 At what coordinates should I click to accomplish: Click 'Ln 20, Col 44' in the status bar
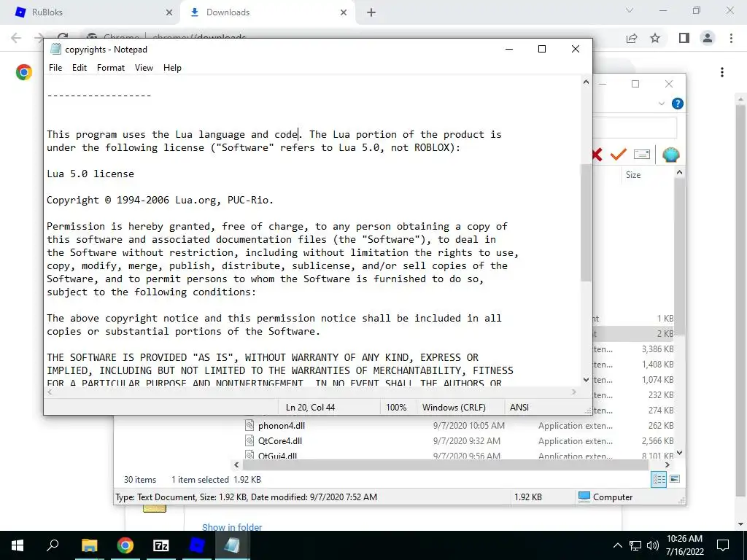(310, 407)
